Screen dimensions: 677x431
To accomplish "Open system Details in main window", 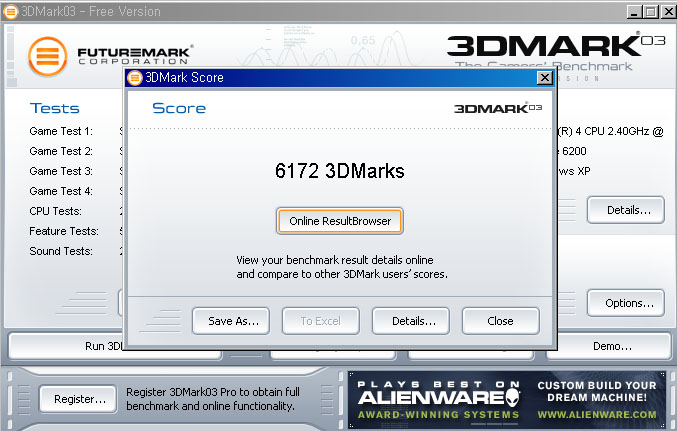I will 626,210.
